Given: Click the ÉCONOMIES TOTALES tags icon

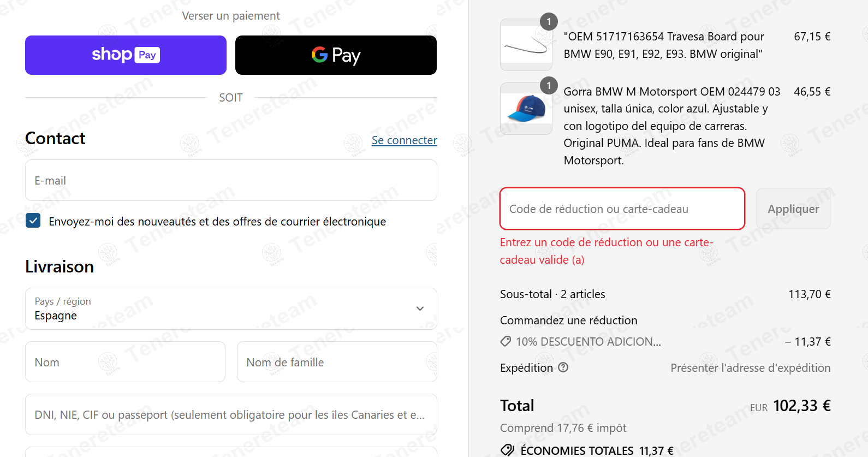Looking at the screenshot, I should tap(507, 450).
